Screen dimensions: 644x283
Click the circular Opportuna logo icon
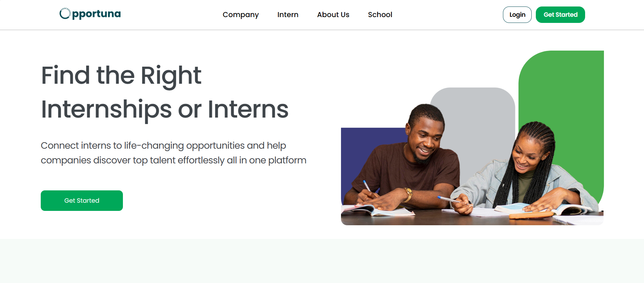click(65, 14)
